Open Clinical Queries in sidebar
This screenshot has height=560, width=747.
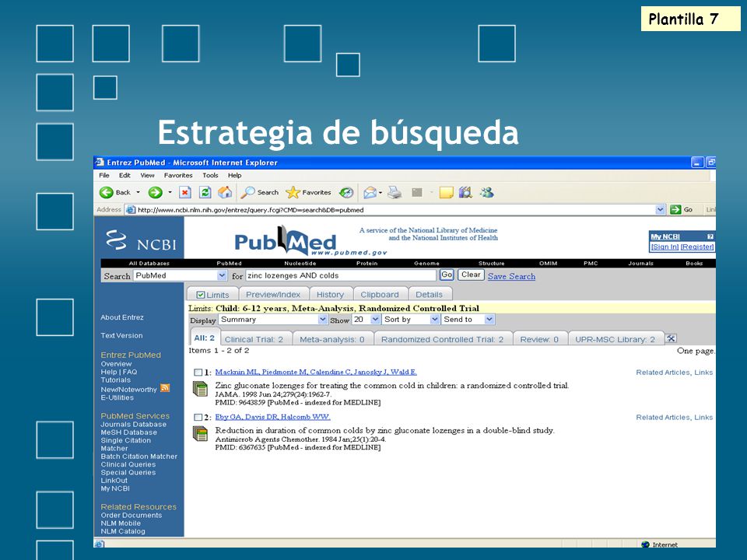[x=128, y=464]
